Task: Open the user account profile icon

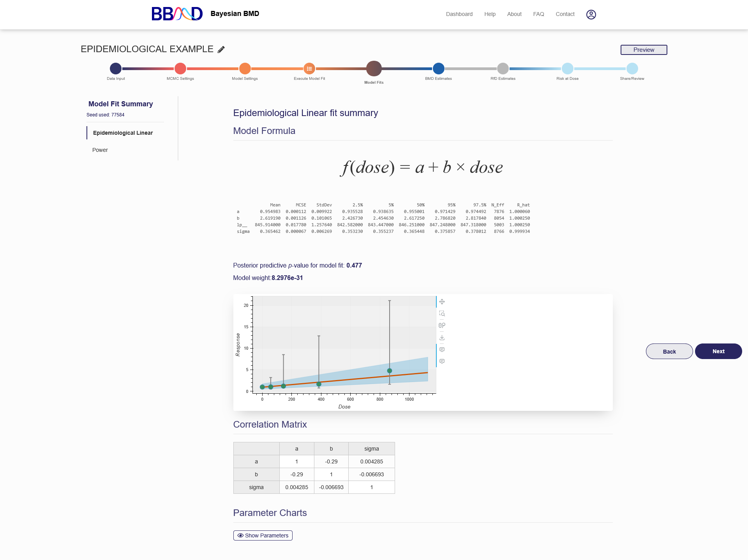Action: 591,14
